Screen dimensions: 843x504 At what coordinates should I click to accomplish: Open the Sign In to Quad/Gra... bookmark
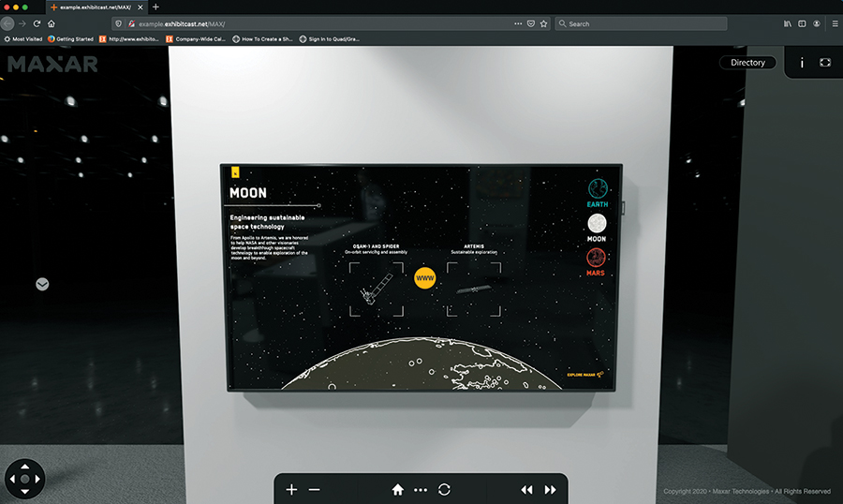click(x=329, y=38)
